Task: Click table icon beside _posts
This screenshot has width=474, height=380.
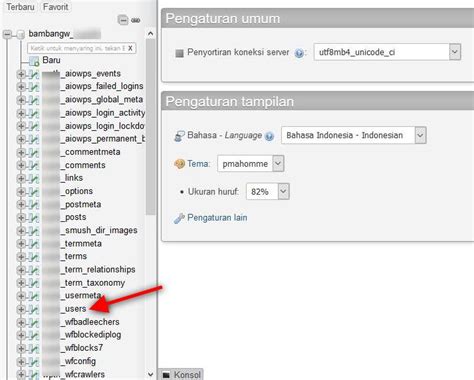Action: pos(33,218)
